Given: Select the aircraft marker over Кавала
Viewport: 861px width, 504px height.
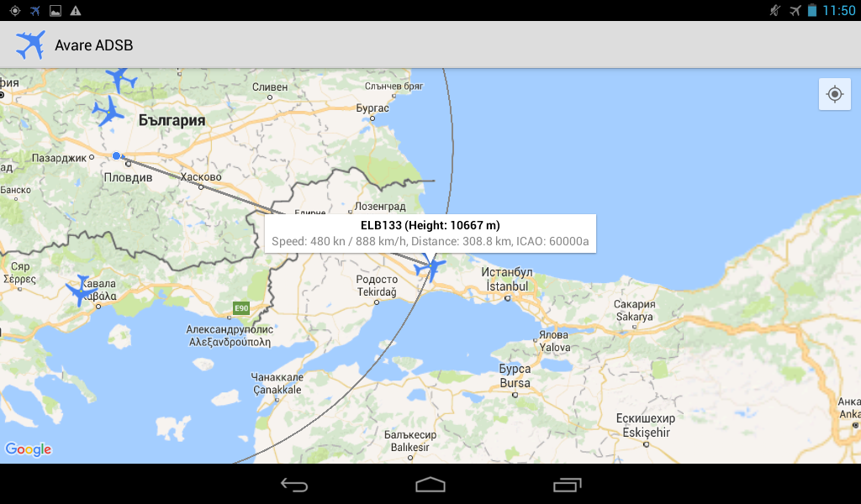Looking at the screenshot, I should point(81,290).
